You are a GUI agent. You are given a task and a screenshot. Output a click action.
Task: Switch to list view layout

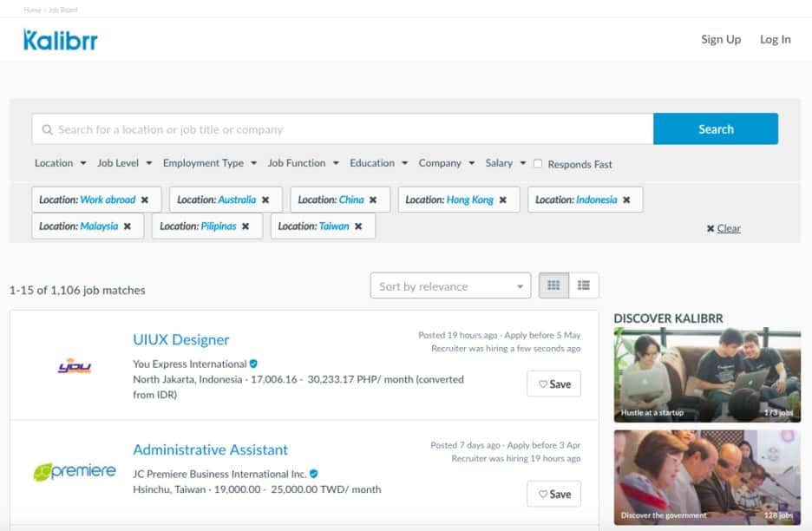tap(584, 285)
